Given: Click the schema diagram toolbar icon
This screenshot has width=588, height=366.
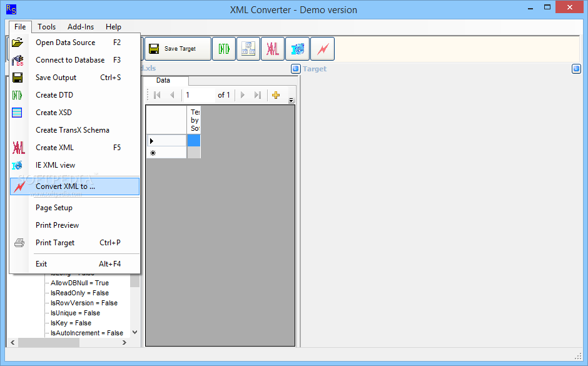Looking at the screenshot, I should (248, 49).
